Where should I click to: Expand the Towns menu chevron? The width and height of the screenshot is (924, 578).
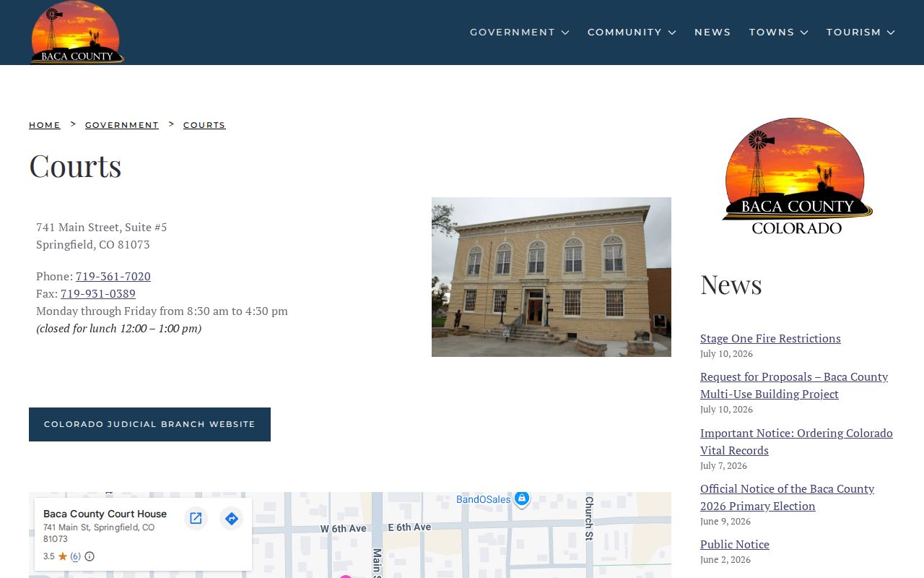click(804, 33)
